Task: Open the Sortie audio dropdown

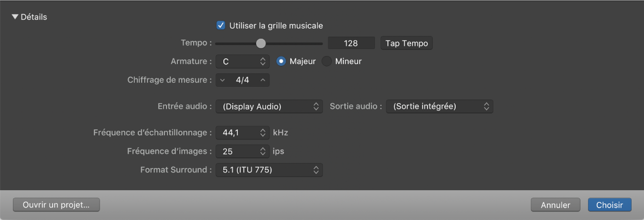Action: click(439, 107)
